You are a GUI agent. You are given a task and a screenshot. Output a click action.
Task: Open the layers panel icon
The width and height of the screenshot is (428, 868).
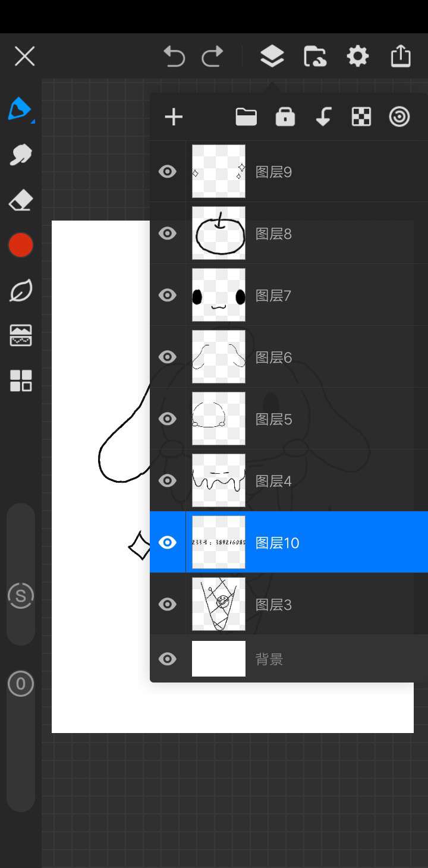click(272, 56)
